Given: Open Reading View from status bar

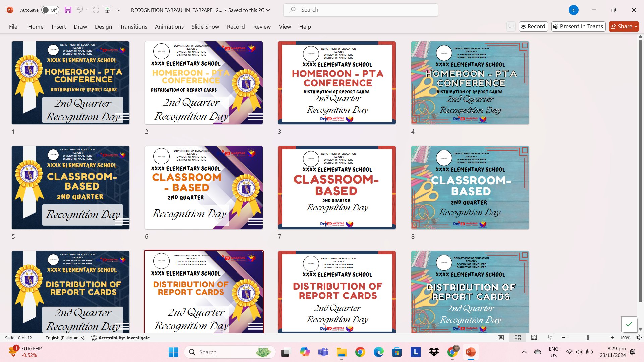Looking at the screenshot, I should [534, 338].
